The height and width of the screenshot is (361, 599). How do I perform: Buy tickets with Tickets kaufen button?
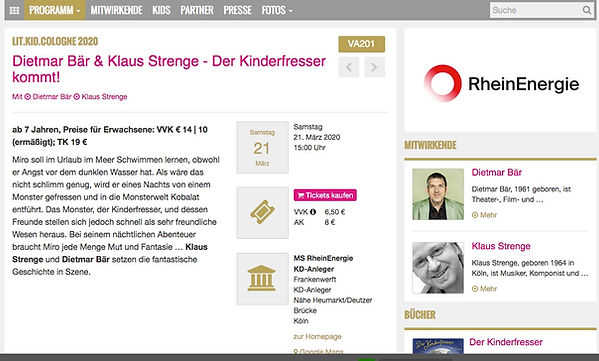point(325,195)
